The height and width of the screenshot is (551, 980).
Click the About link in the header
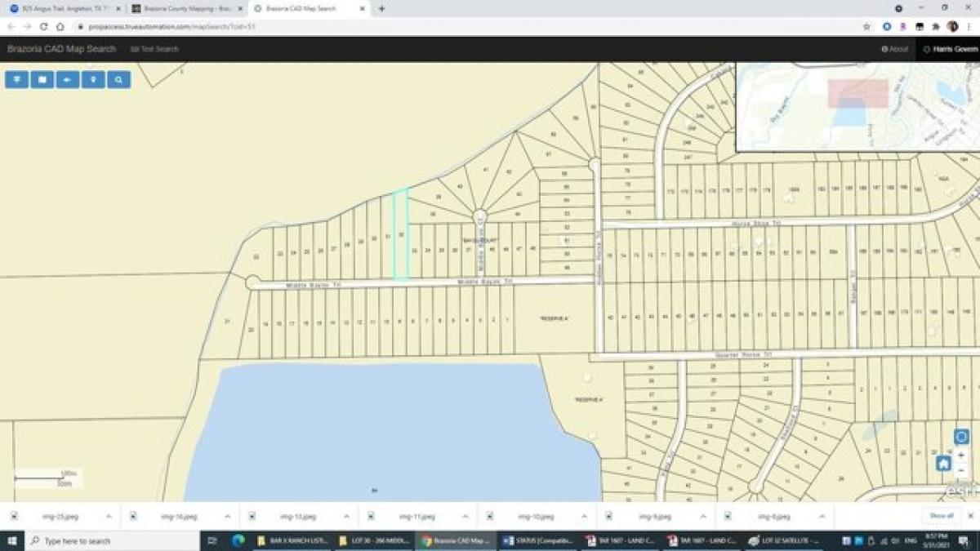pyautogui.click(x=893, y=49)
